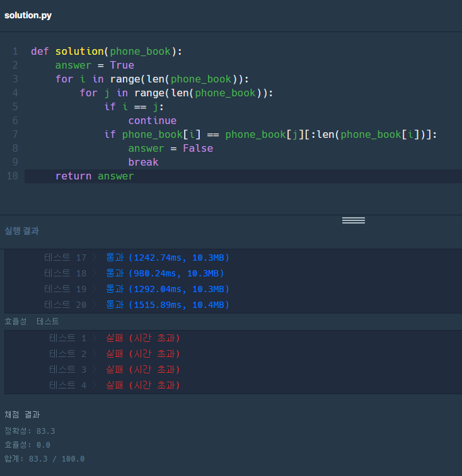The height and width of the screenshot is (476, 462).
Task: Click the 효율성 테스트 section label
Action: coord(32,321)
